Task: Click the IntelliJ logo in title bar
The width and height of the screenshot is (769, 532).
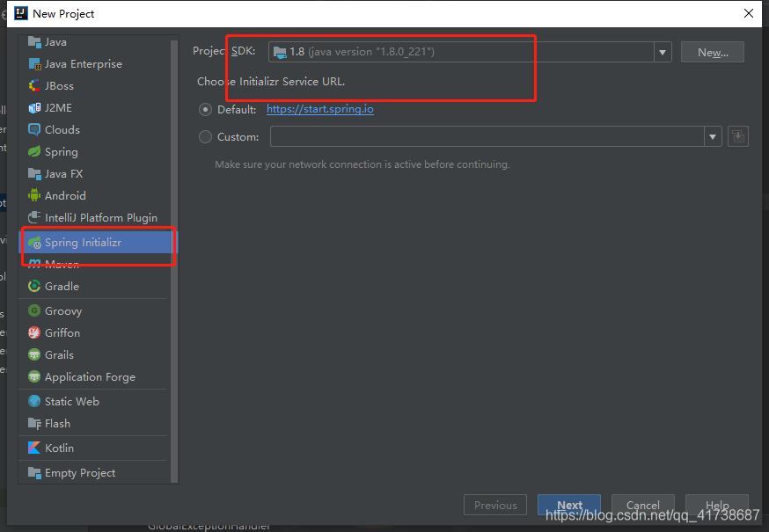Action: pos(20,13)
